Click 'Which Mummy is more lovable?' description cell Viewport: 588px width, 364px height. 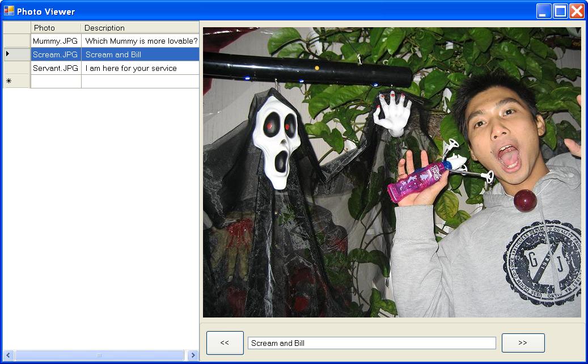(x=141, y=41)
